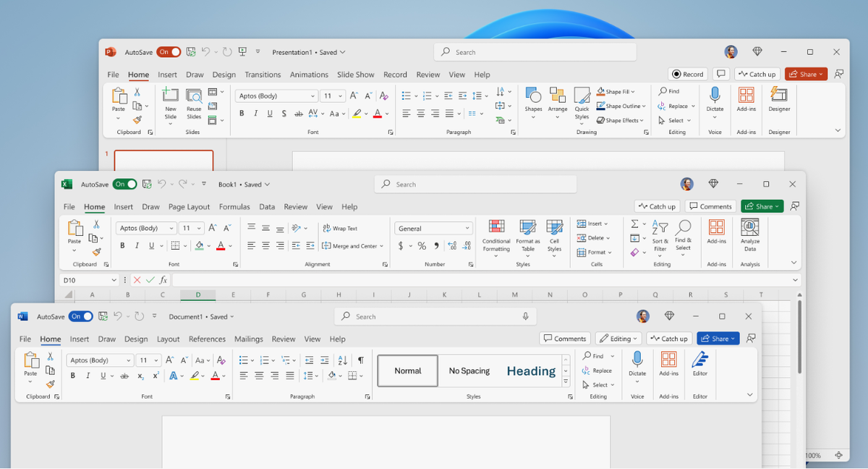This screenshot has width=868, height=469.
Task: Click the percent style button in Excel
Action: pyautogui.click(x=422, y=246)
